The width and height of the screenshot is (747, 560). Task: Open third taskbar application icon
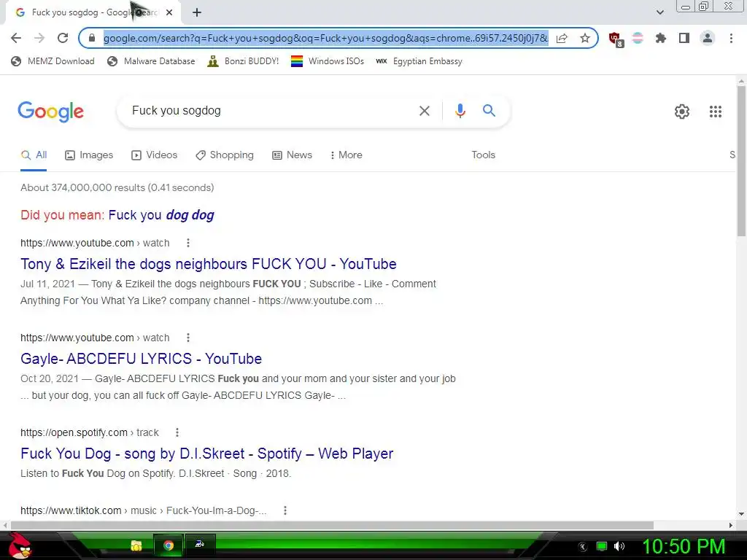click(x=200, y=545)
